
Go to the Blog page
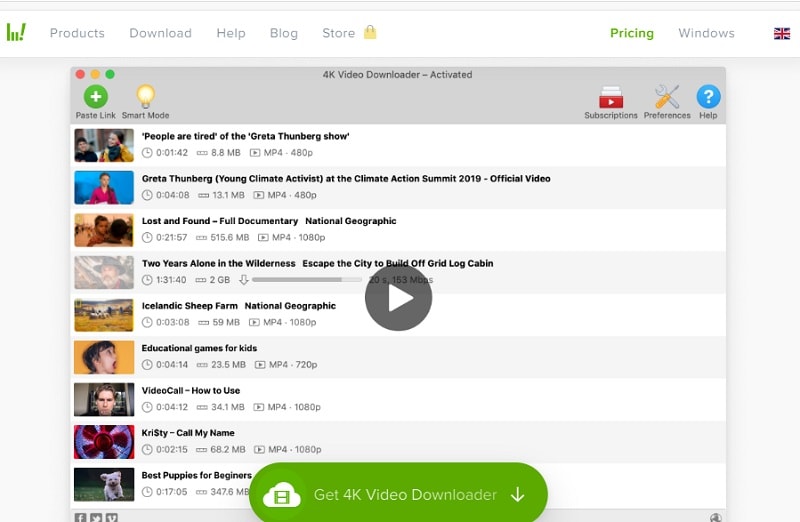click(284, 33)
